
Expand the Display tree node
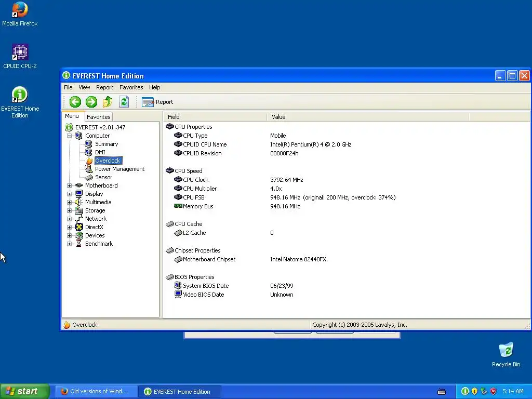click(69, 194)
